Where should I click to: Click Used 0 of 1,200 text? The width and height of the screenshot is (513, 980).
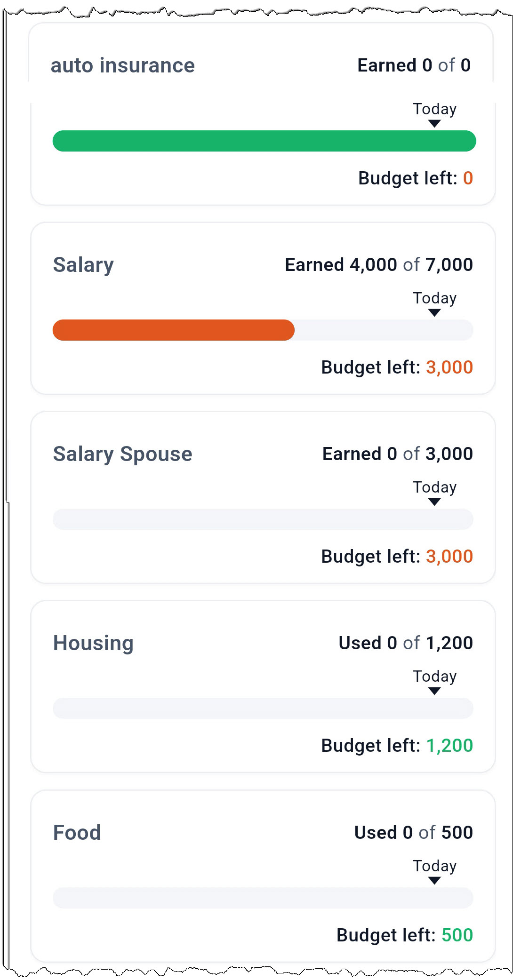tap(406, 643)
